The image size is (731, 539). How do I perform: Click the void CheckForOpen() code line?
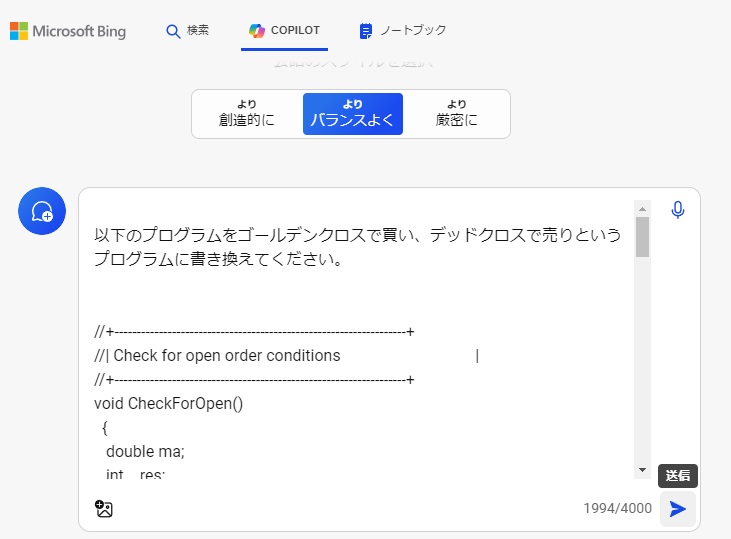[169, 403]
